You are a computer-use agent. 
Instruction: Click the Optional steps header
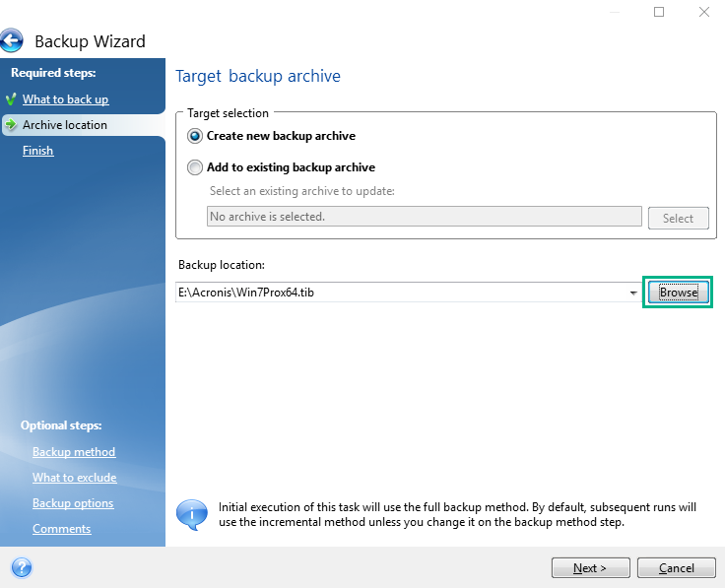pos(61,425)
